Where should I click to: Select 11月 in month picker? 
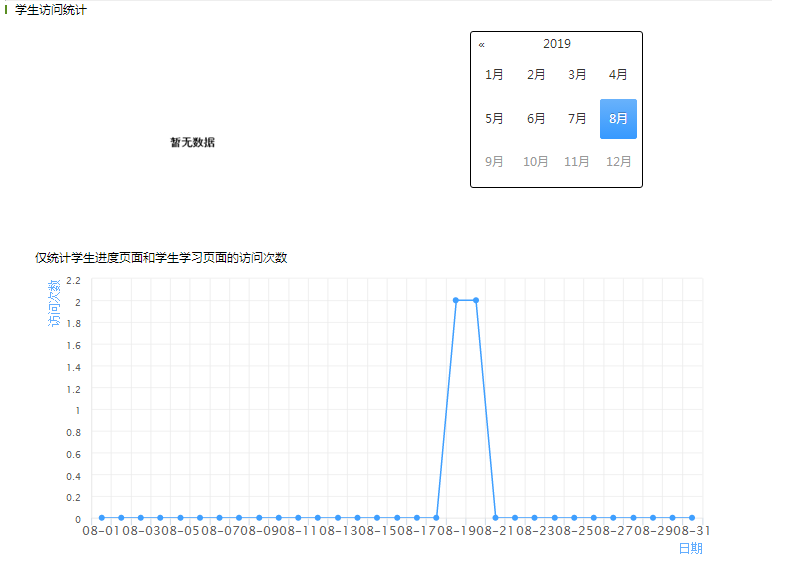pyautogui.click(x=577, y=162)
